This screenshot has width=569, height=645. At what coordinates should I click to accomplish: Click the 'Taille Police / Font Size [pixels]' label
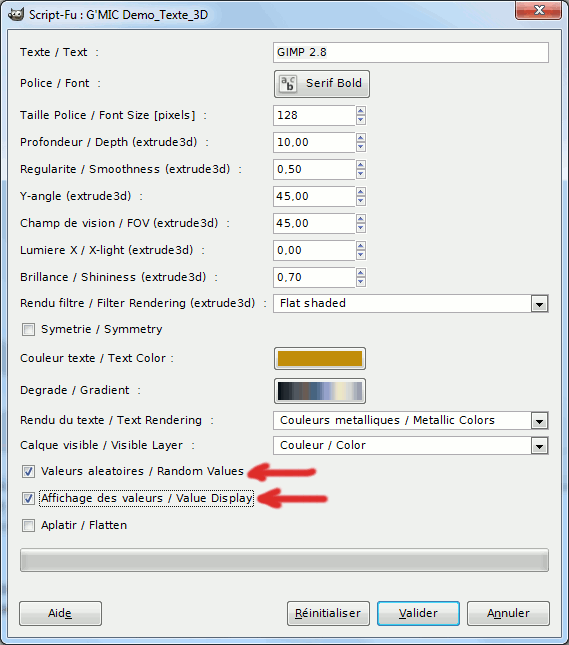point(108,115)
